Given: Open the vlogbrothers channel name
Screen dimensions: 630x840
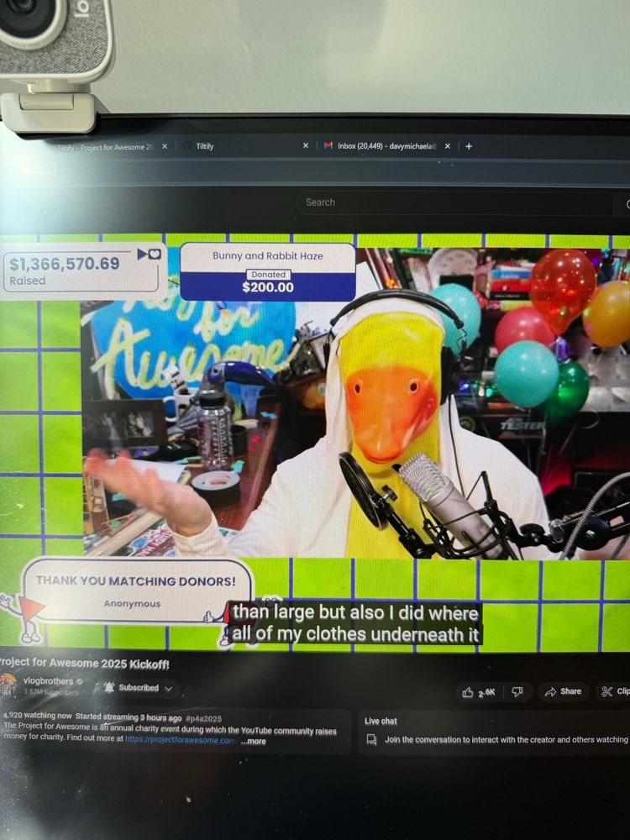Looking at the screenshot, I should (48, 681).
